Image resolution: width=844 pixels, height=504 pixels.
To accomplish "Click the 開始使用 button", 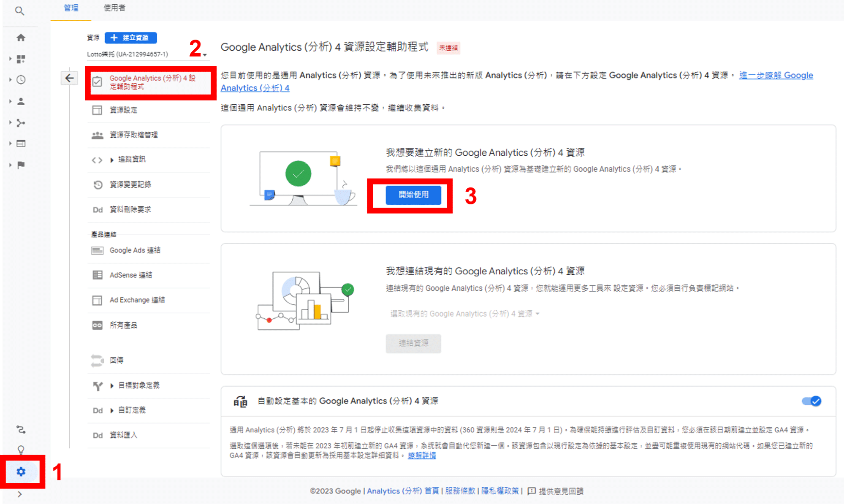I will point(413,195).
